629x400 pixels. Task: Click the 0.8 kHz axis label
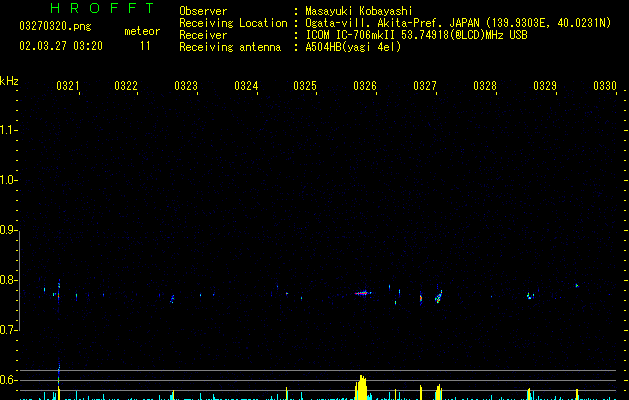coord(9,280)
